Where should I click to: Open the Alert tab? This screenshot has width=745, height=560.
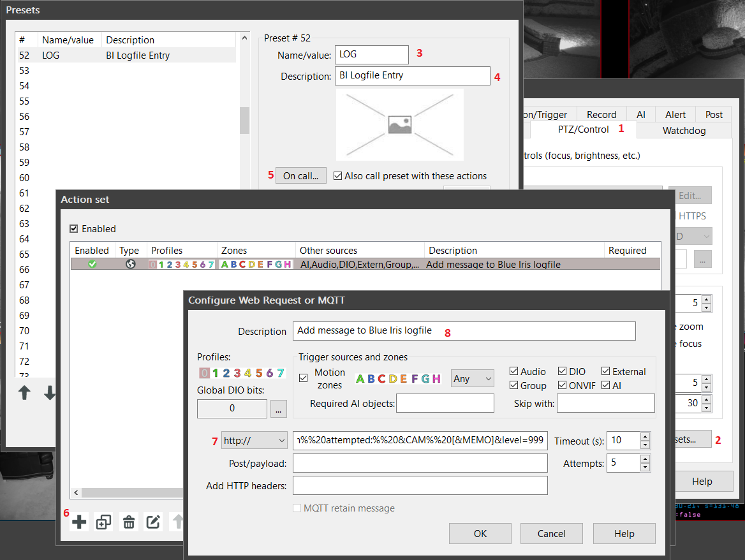coord(675,115)
